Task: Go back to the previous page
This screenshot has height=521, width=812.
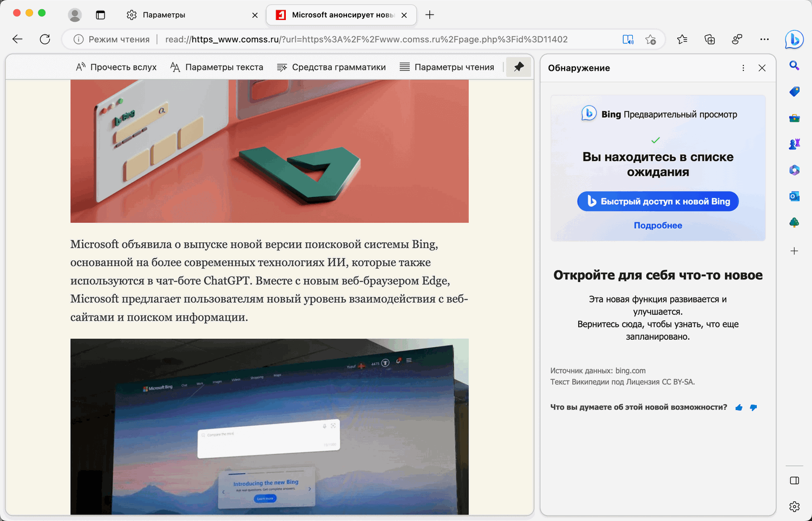Action: click(x=17, y=39)
